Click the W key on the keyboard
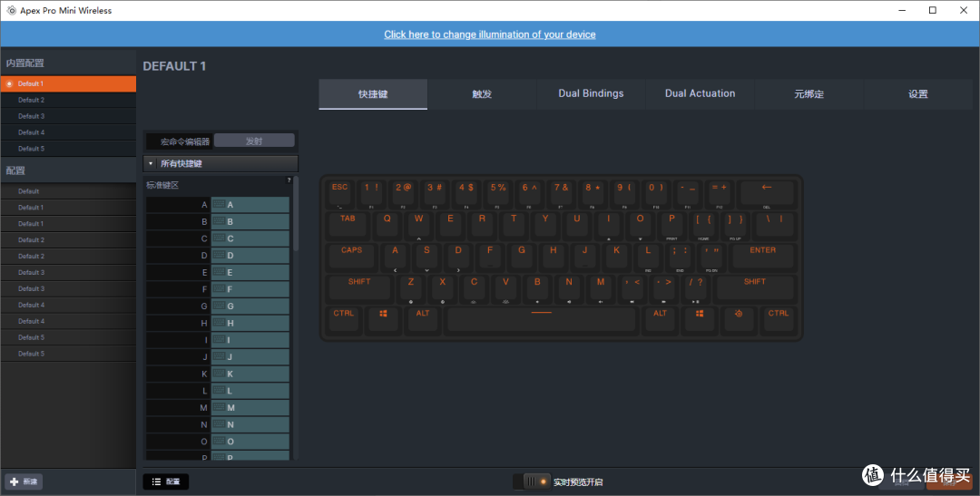This screenshot has width=980, height=496. pos(418,224)
